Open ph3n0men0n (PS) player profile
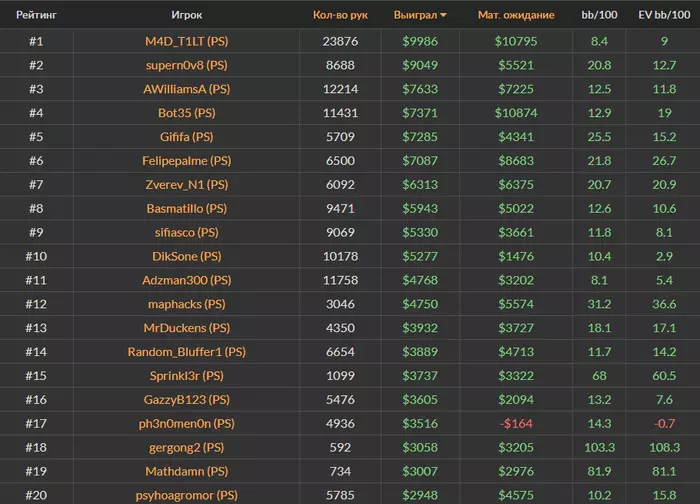Screen dimensions: 700x504 pos(187,423)
